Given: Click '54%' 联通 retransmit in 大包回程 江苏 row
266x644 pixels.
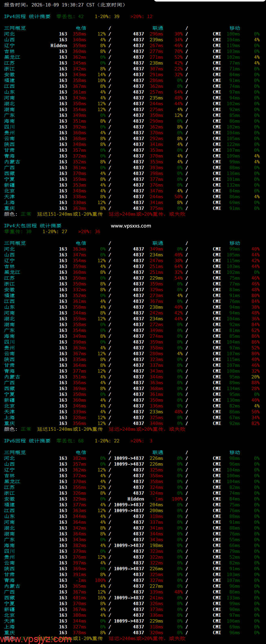Looking at the screenshot, I should pyautogui.click(x=179, y=278).
